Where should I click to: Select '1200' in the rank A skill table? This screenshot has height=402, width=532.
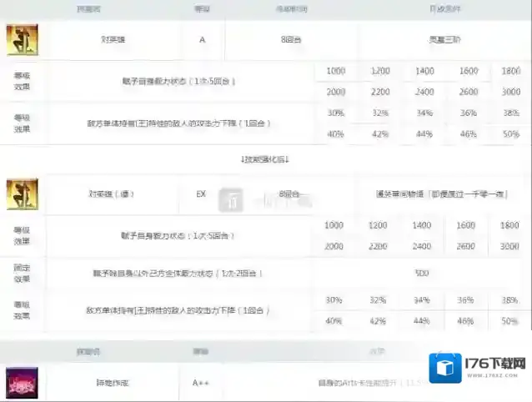click(x=380, y=71)
